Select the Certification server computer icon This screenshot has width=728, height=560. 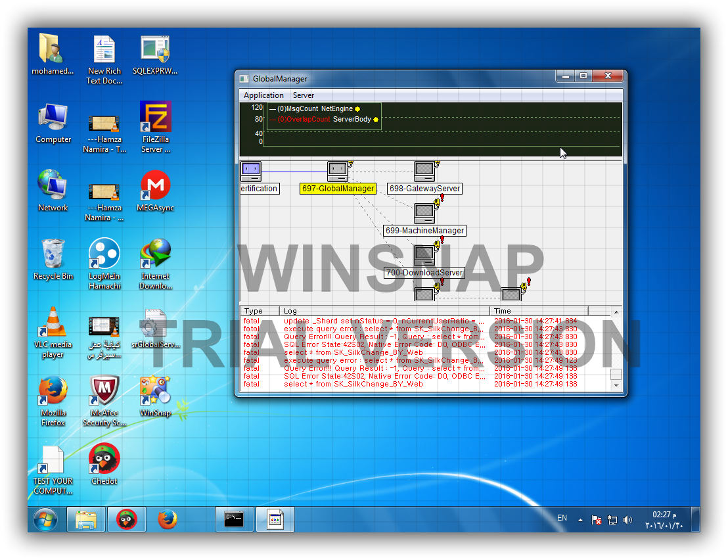pyautogui.click(x=251, y=172)
